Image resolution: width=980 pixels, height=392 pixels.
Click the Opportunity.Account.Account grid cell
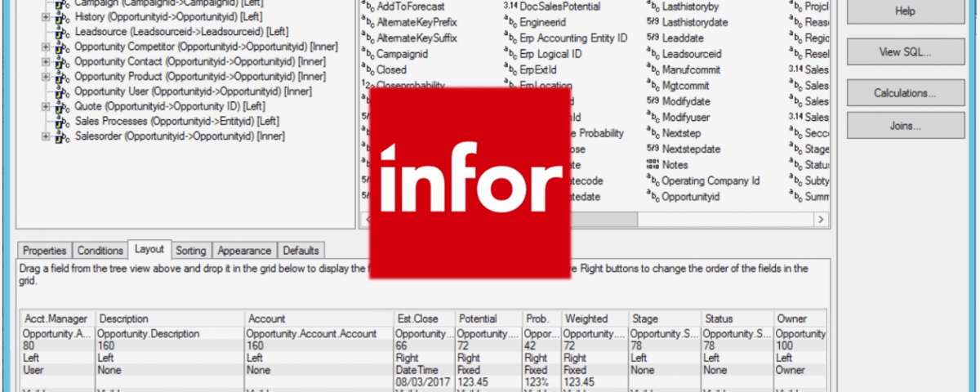click(319, 334)
